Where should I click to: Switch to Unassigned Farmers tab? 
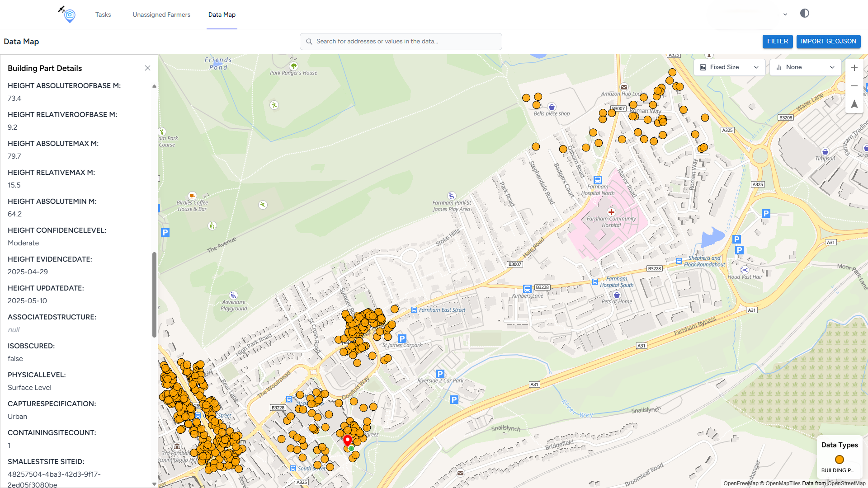click(161, 15)
